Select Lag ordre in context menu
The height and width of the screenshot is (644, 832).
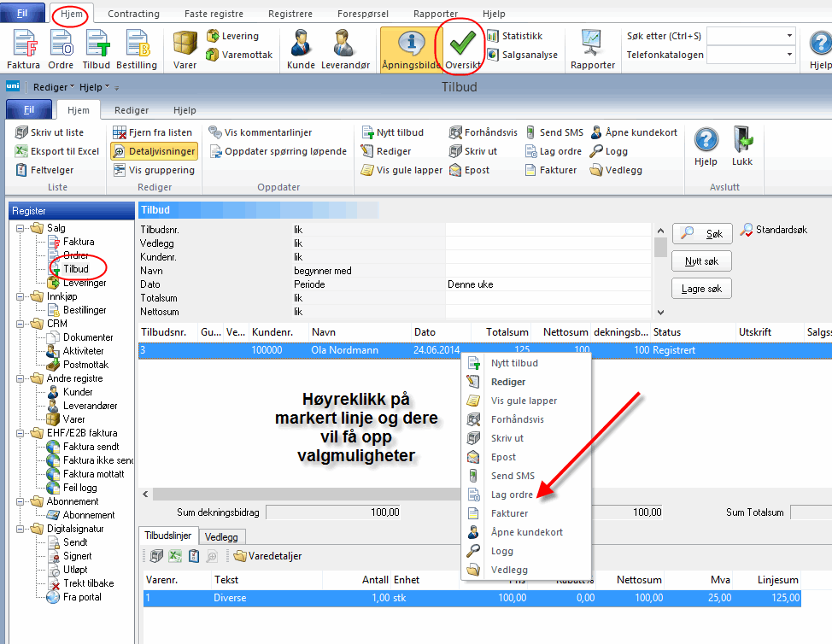(x=512, y=495)
